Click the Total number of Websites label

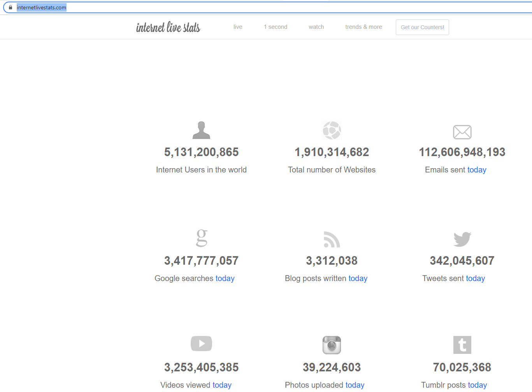click(332, 170)
